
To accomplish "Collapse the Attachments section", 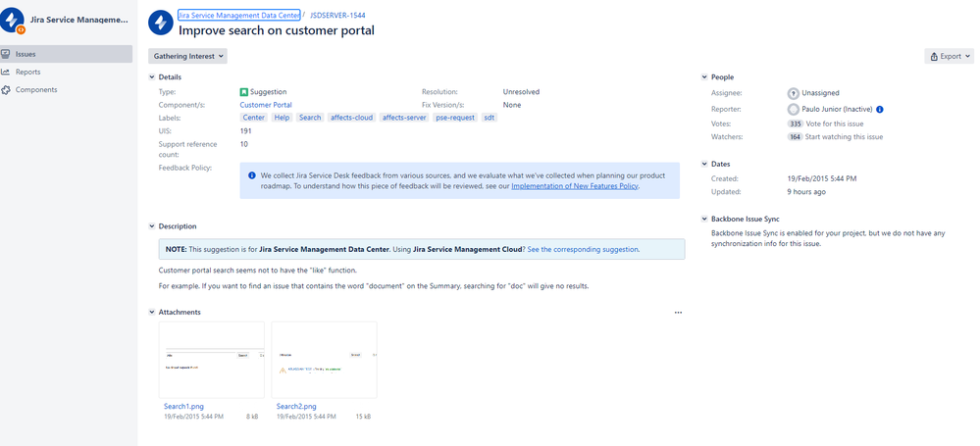I will 151,313.
